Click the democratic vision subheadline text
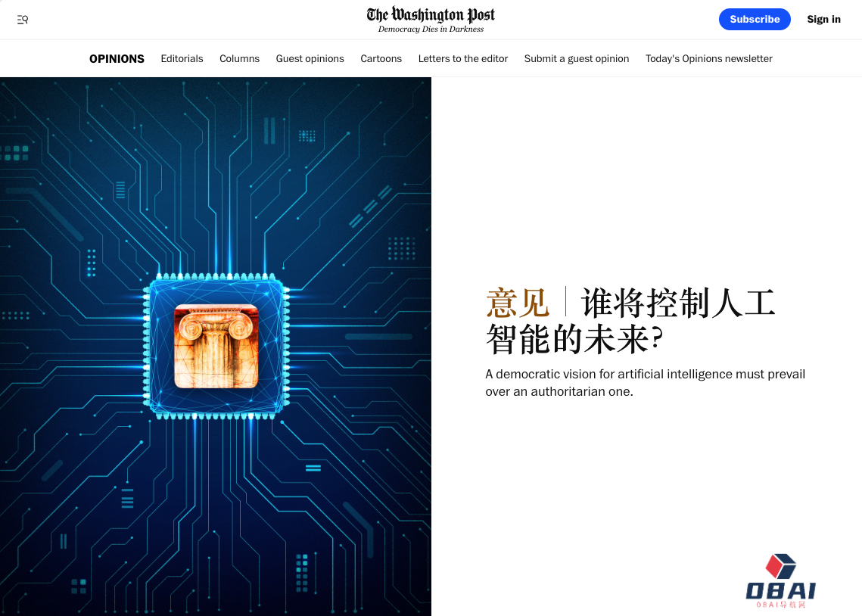The image size is (862, 616). [645, 383]
